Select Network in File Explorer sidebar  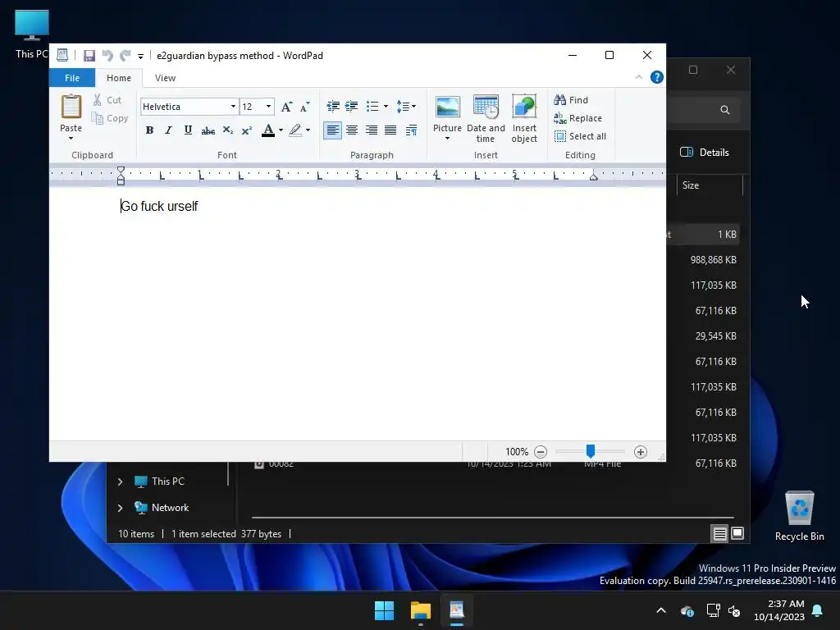click(162, 508)
